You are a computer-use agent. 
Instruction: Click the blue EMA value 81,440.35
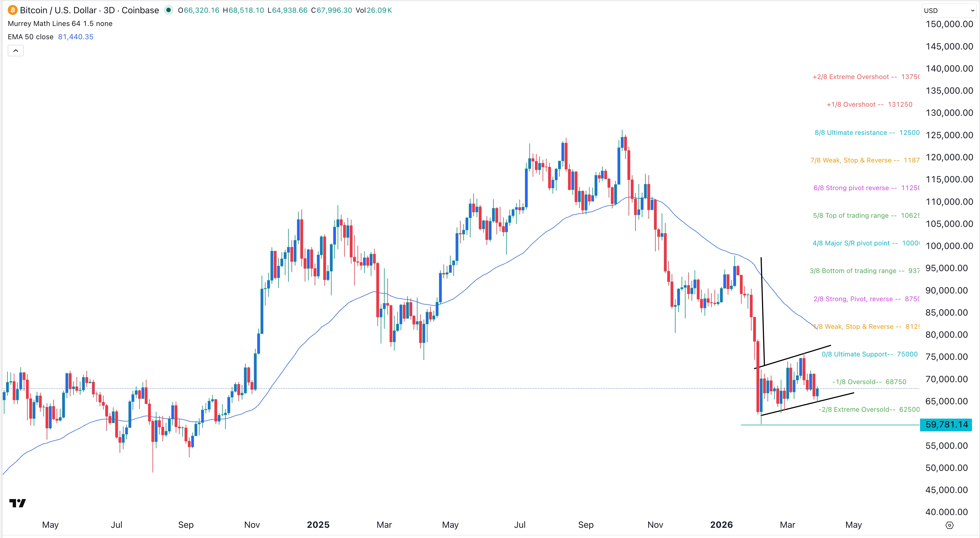[x=75, y=36]
